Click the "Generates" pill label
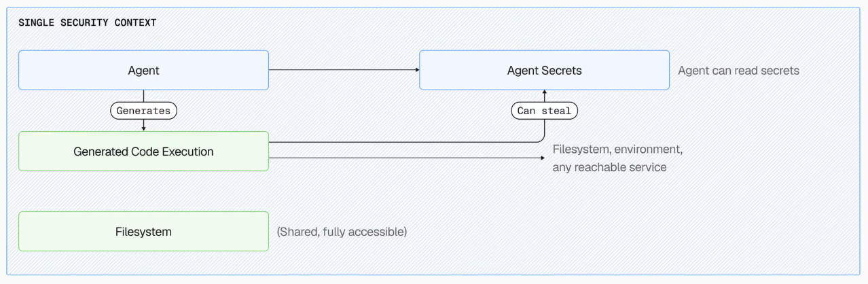The image size is (868, 284). coord(143,110)
